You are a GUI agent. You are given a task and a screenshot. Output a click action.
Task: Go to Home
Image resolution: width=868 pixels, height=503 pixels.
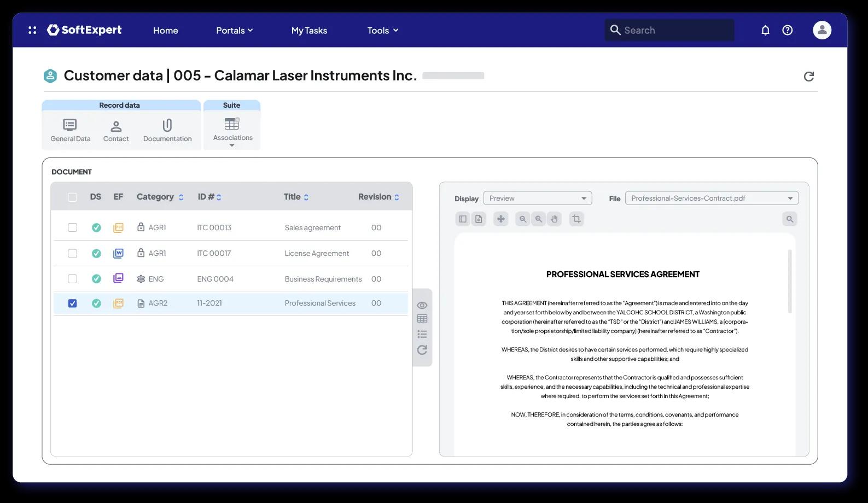165,31
